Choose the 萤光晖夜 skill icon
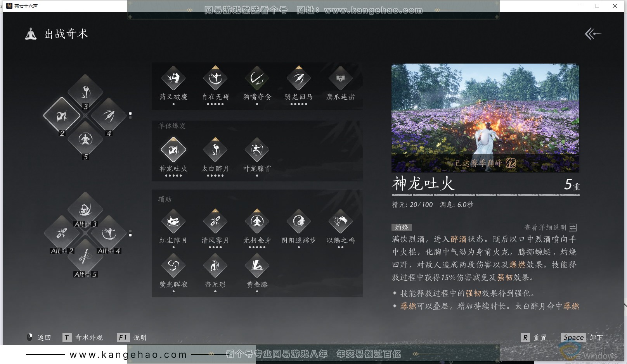 pos(173,266)
